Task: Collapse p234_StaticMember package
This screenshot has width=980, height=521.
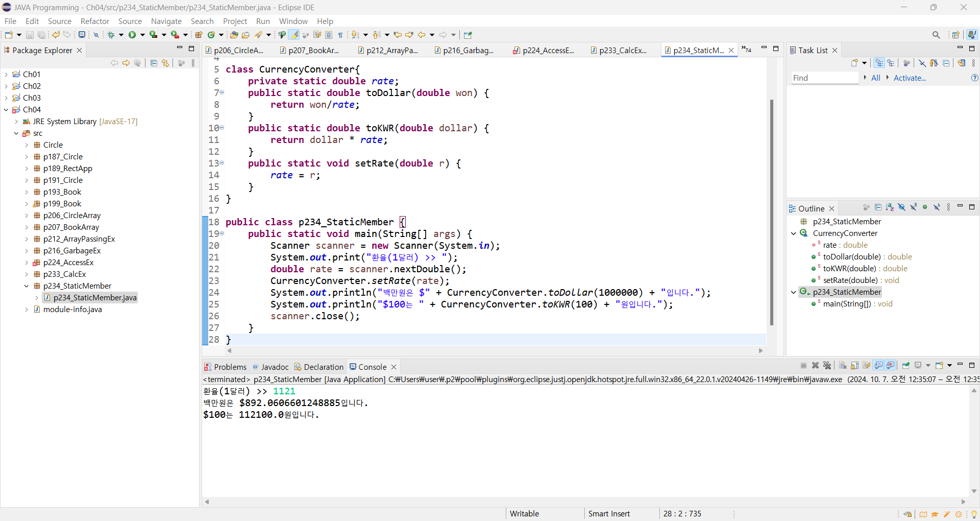Action: click(x=27, y=286)
